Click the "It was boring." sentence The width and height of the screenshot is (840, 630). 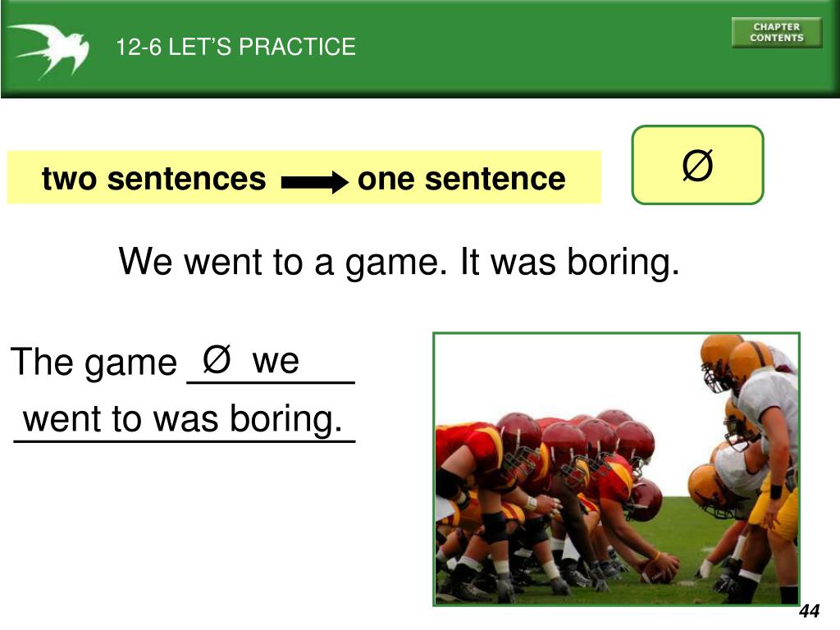pyautogui.click(x=570, y=262)
